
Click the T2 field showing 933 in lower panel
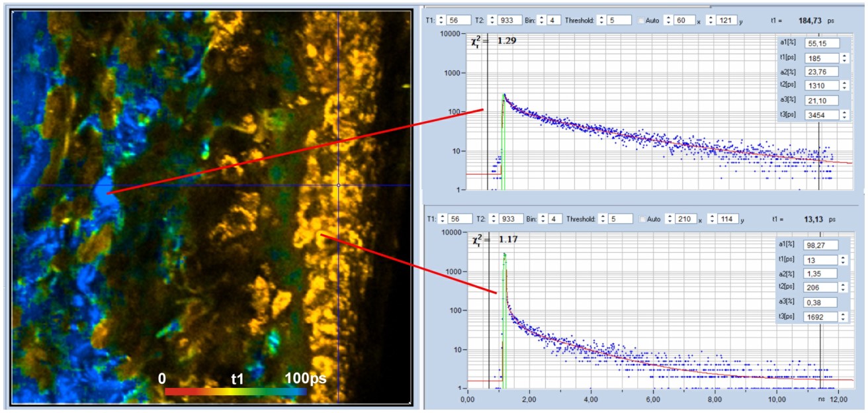[x=511, y=218]
